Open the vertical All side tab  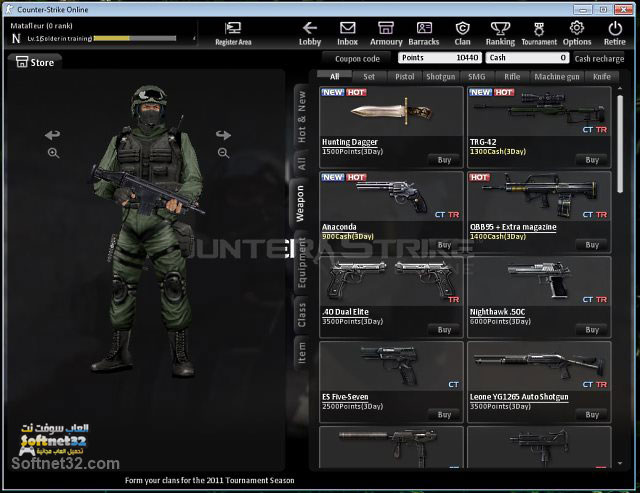301,164
